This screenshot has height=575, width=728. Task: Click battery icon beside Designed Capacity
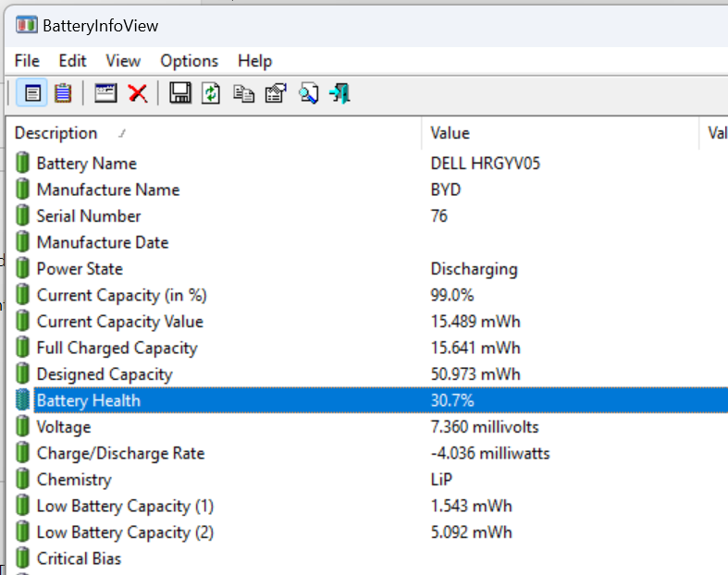[x=22, y=373]
